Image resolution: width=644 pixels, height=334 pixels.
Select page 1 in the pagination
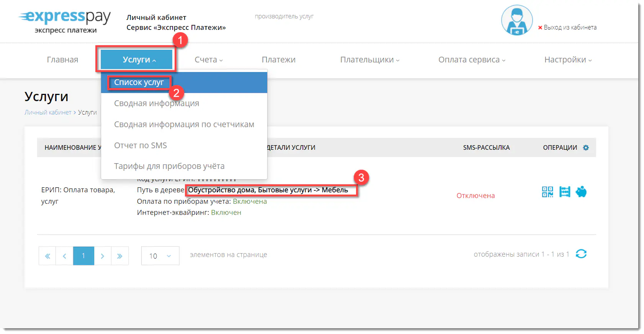(83, 256)
